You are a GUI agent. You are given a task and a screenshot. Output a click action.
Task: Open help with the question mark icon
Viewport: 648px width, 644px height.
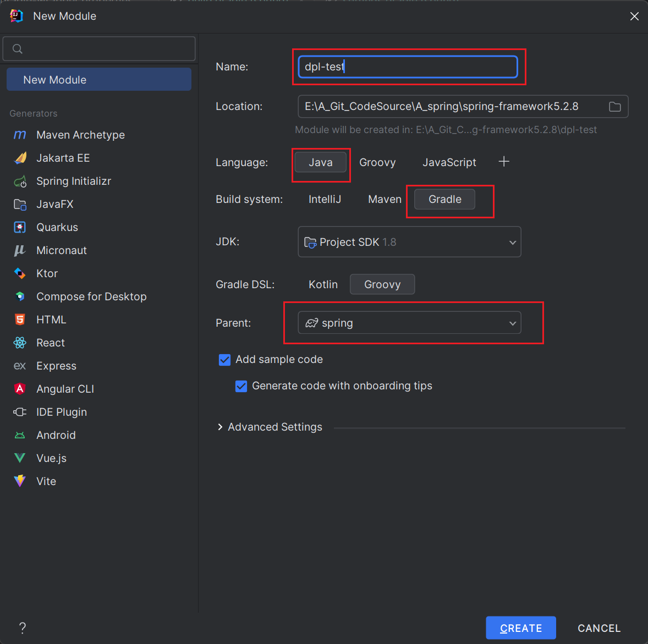point(23,628)
